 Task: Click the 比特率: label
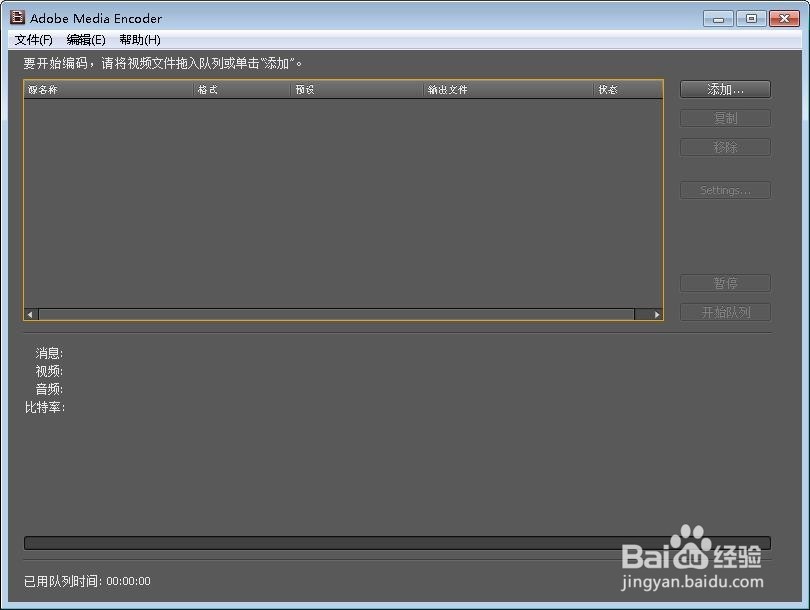(x=44, y=407)
